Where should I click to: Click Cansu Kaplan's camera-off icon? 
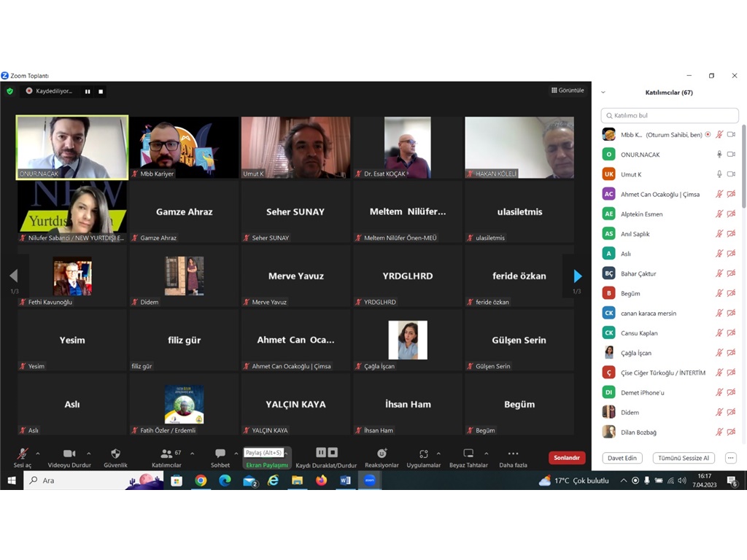click(x=731, y=332)
